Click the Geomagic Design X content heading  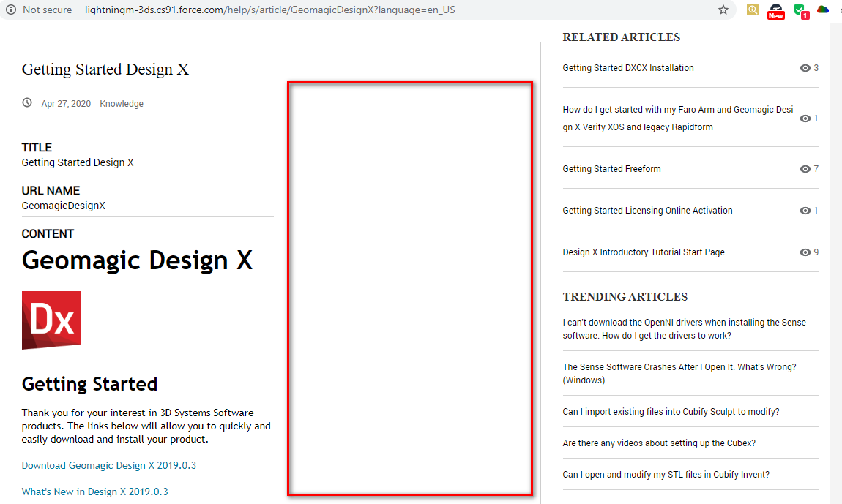137,260
